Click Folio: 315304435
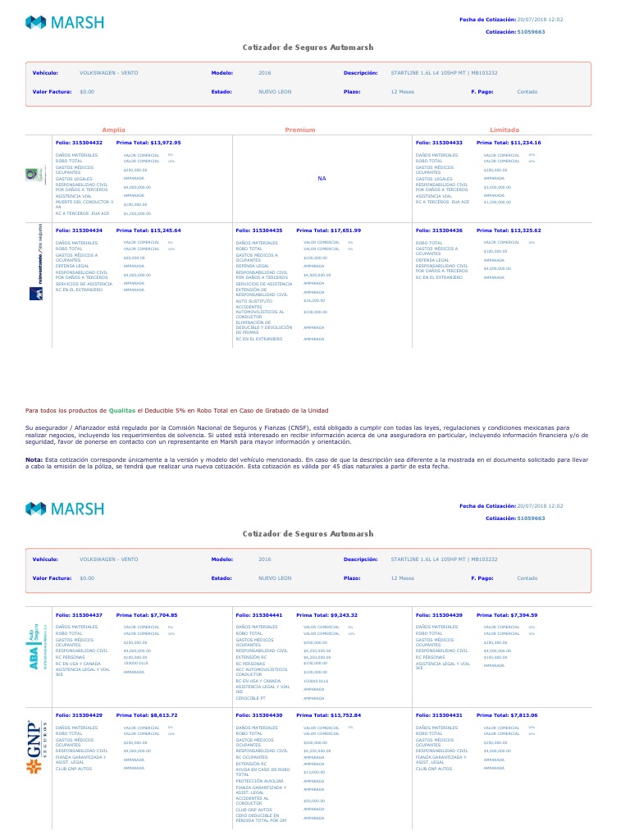Viewport: 630px width, 840px height. tap(259, 231)
